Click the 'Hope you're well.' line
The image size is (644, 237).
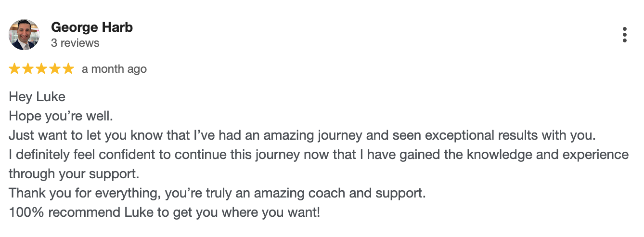tap(61, 116)
